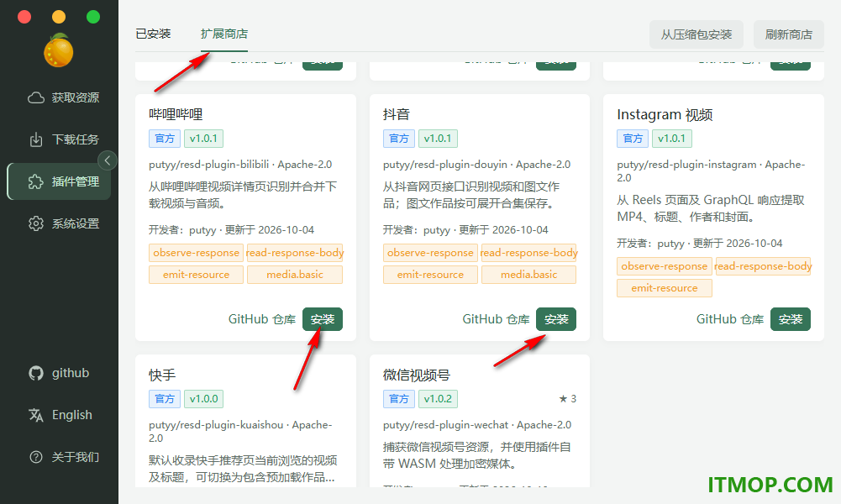Select the 下载任务 download icon
The image size is (841, 504).
point(36,139)
